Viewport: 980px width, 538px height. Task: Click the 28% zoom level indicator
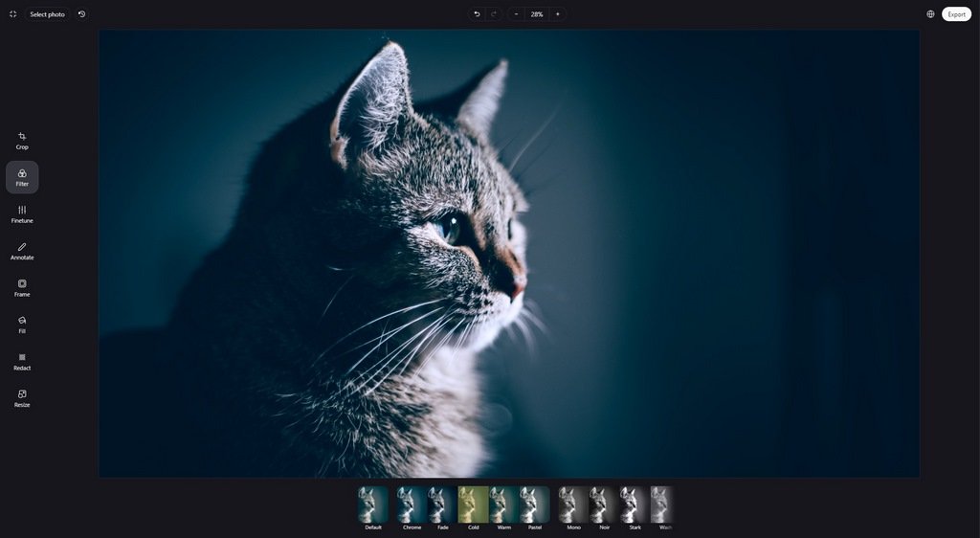coord(537,13)
